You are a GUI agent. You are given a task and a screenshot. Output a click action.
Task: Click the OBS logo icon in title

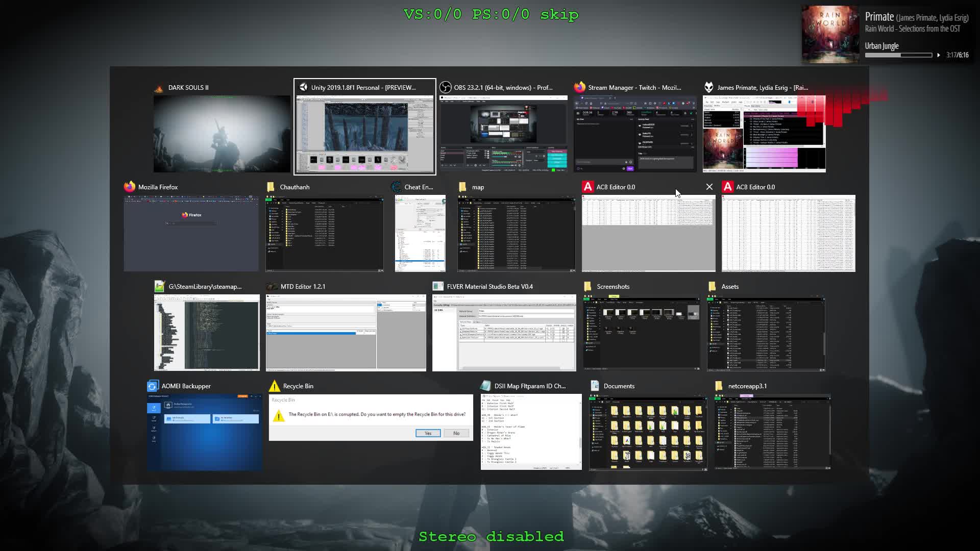(x=445, y=87)
